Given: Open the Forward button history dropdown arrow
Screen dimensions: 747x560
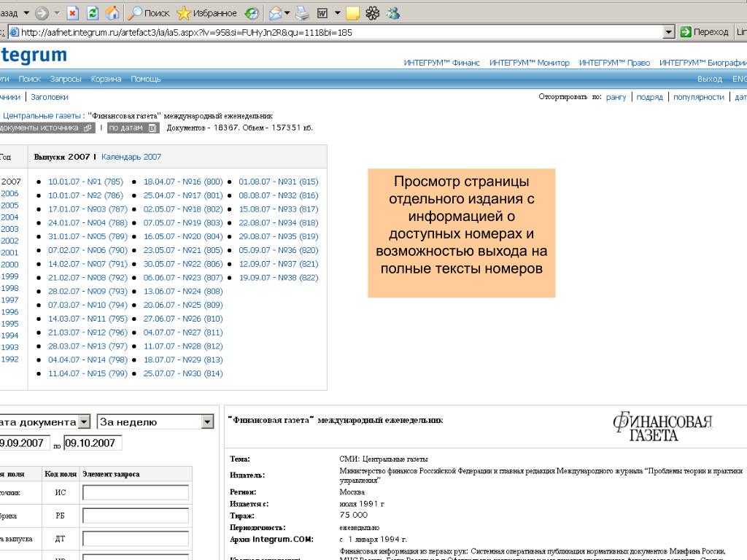Looking at the screenshot, I should click(57, 13).
